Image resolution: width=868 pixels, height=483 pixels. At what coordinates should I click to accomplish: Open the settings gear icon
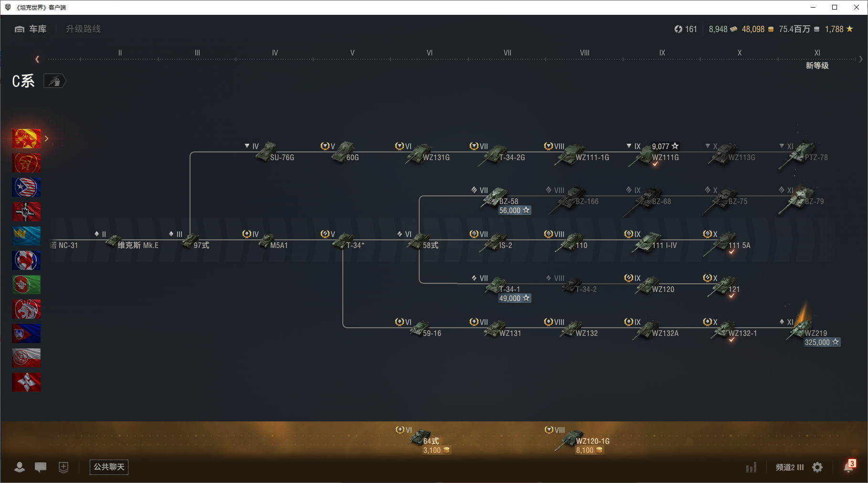coord(817,467)
